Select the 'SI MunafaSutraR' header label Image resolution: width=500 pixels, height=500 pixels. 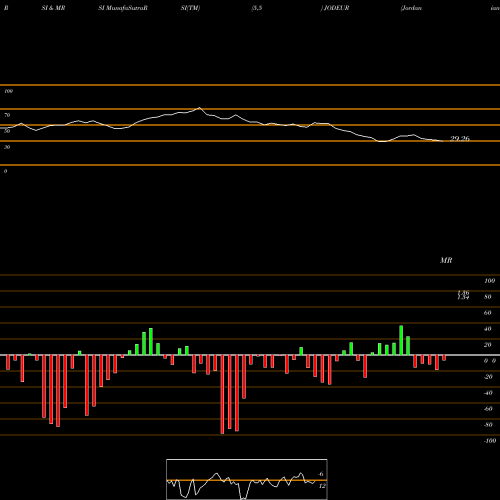click(x=123, y=8)
